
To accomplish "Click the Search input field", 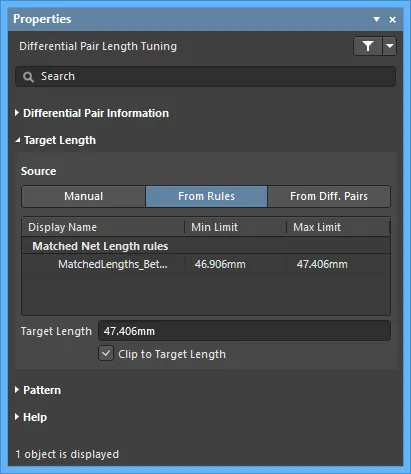I will pos(205,77).
